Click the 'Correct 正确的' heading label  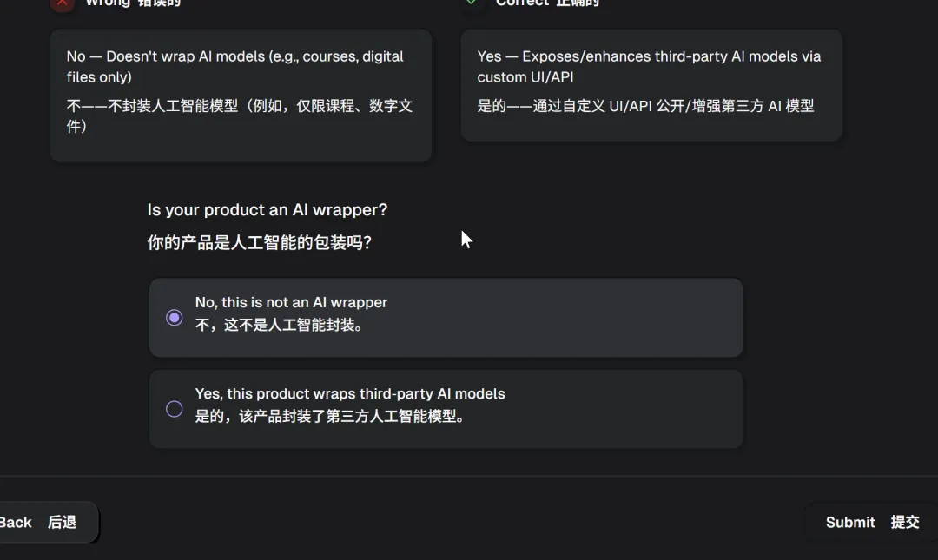(x=547, y=3)
